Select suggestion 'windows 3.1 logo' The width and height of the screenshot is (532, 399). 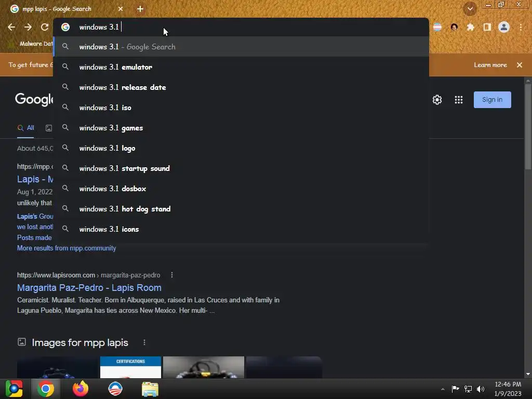tap(241, 148)
